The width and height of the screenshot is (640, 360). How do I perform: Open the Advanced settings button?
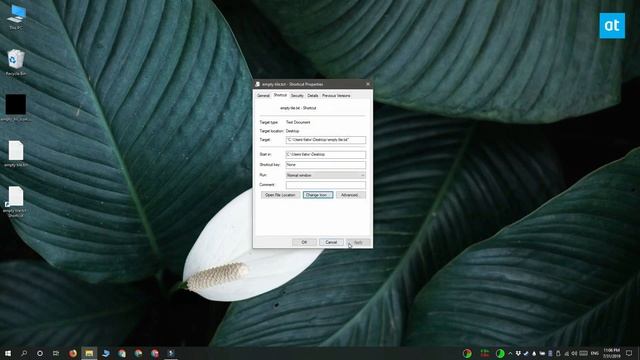[x=351, y=195]
